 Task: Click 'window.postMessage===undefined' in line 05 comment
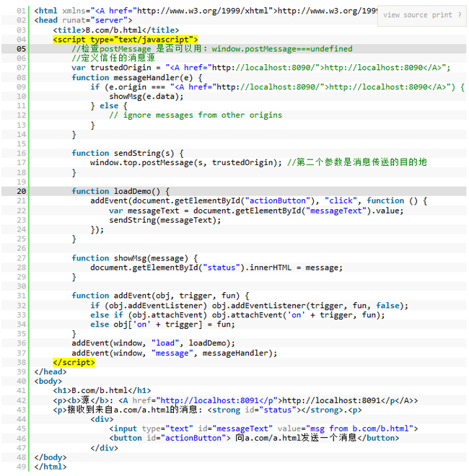(282, 49)
